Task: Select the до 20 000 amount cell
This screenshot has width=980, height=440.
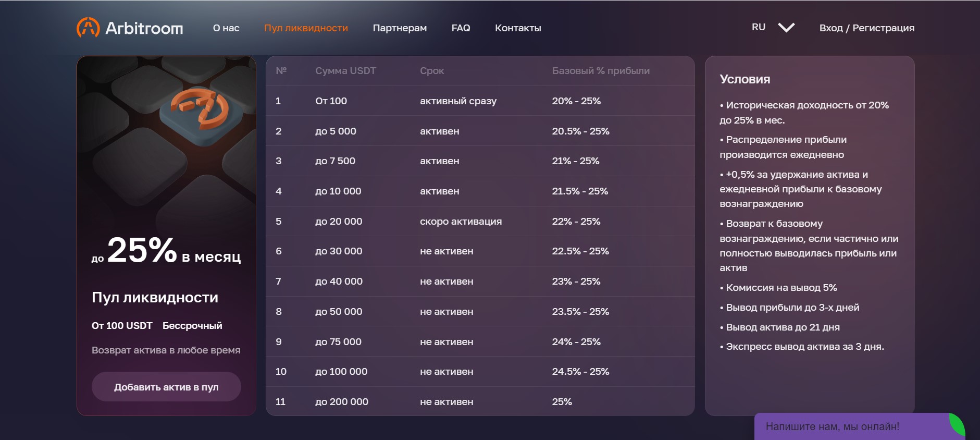Action: [339, 222]
